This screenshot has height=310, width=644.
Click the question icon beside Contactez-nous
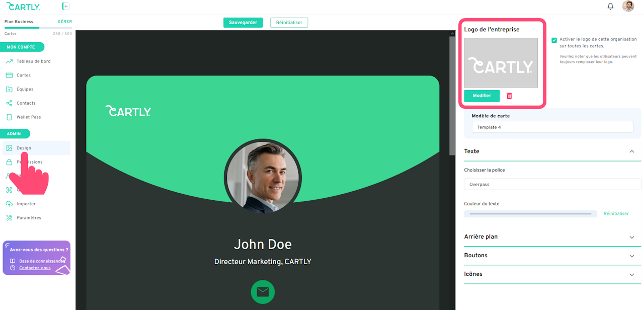(13, 268)
